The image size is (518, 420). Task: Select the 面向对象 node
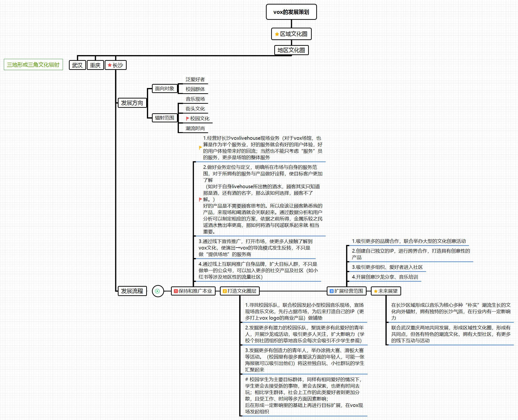coord(165,88)
